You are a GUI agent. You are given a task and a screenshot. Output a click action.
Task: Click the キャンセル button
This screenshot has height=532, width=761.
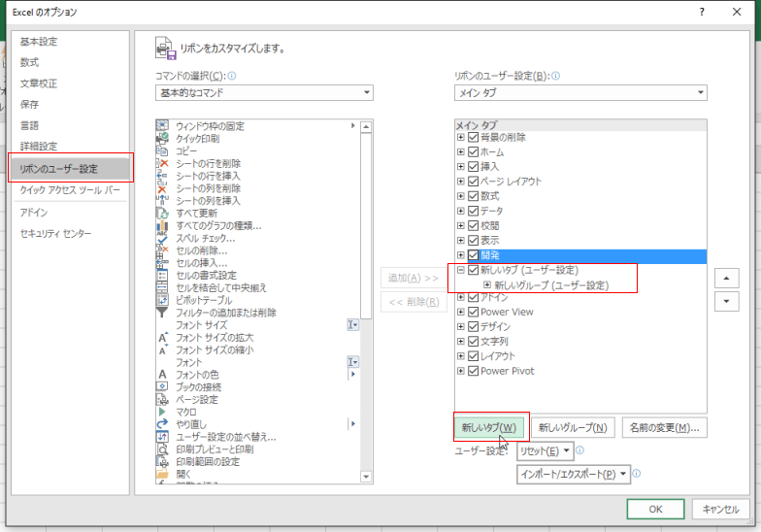(x=720, y=509)
